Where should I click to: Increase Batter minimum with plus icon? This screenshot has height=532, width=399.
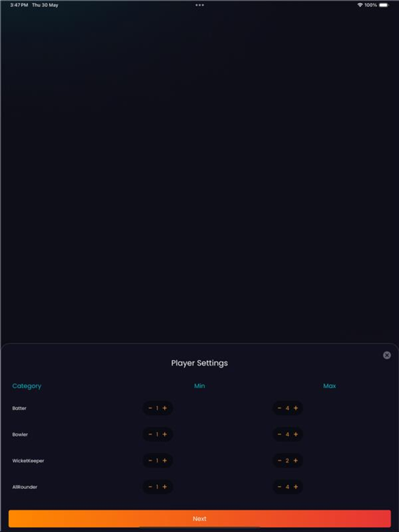coord(165,408)
